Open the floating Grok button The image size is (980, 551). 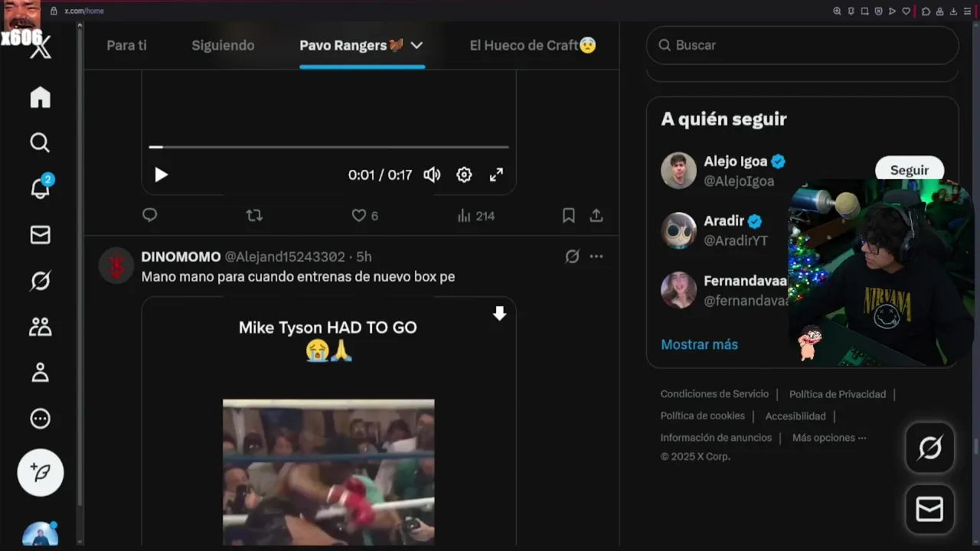coord(929,447)
